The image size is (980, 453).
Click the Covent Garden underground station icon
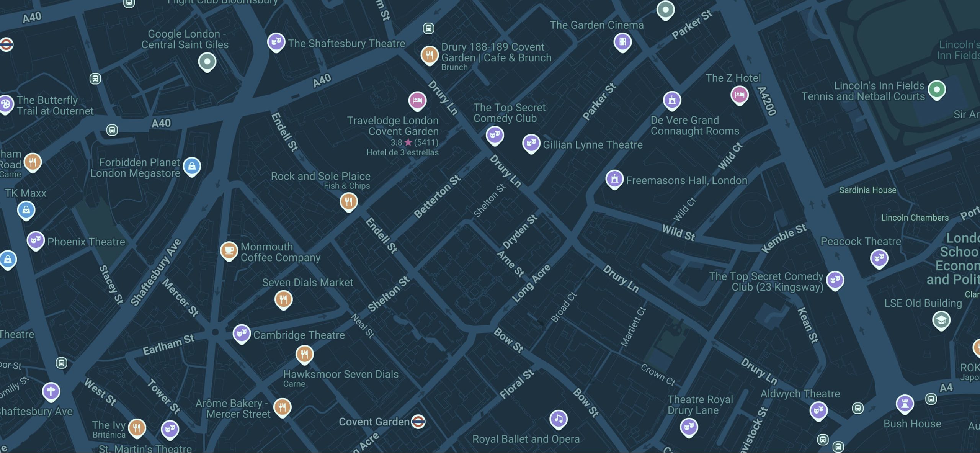pyautogui.click(x=418, y=422)
